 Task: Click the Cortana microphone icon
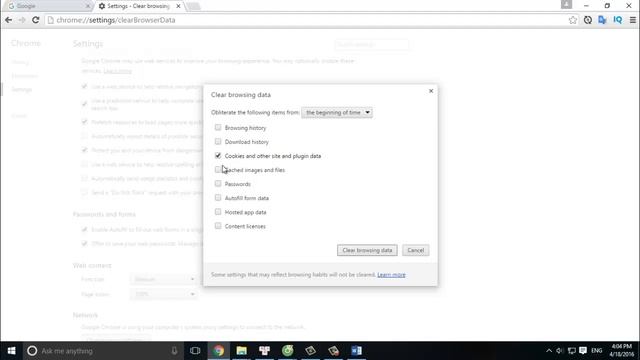pyautogui.click(x=174, y=351)
